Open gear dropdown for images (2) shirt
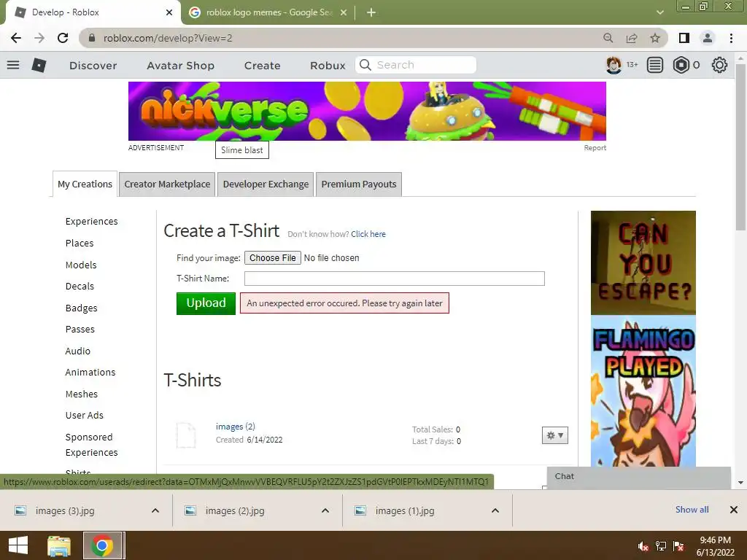The height and width of the screenshot is (560, 747). [555, 435]
